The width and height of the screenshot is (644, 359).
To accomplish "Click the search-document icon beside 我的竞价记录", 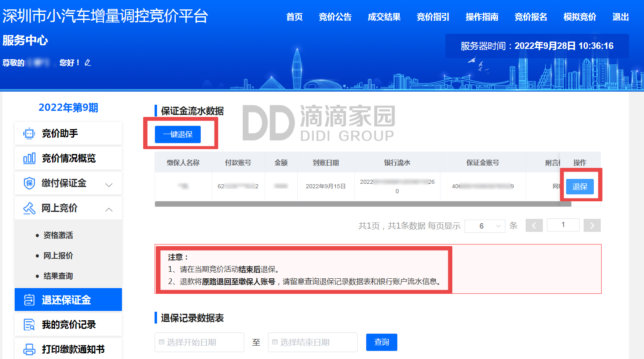I will 29,325.
